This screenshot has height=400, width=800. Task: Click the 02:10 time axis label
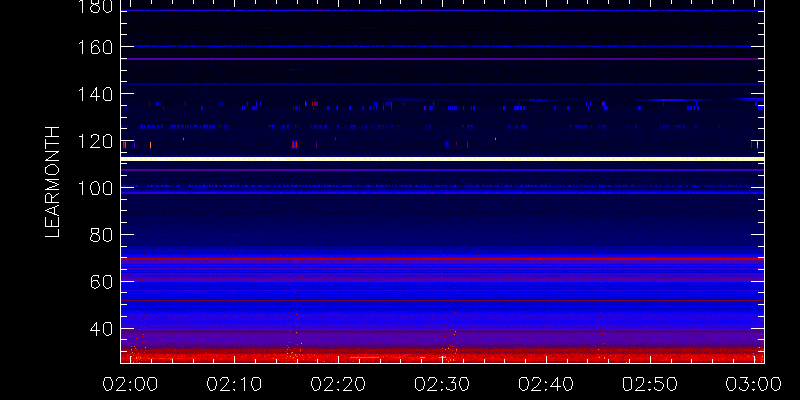pos(234,384)
